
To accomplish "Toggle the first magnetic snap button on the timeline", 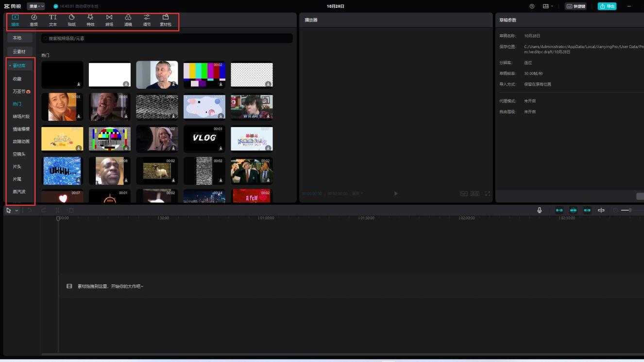I will [x=559, y=210].
